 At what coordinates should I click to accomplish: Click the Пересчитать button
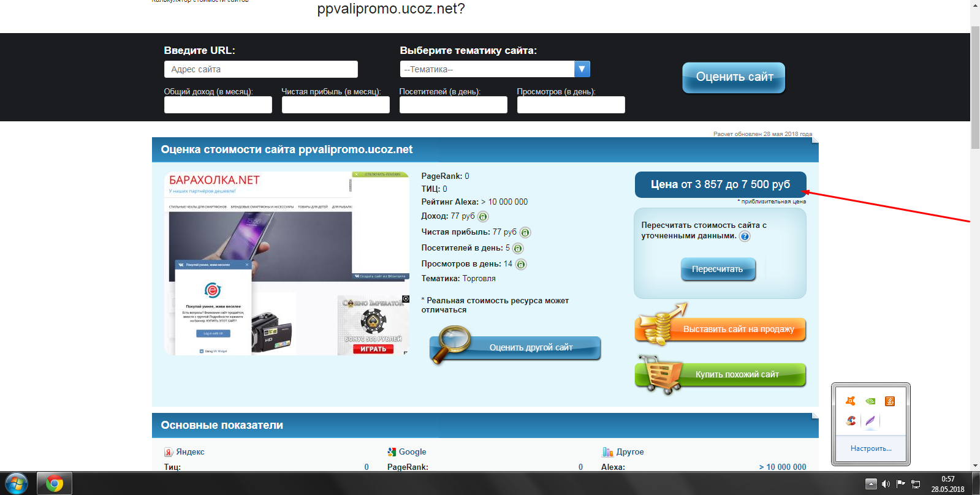718,270
